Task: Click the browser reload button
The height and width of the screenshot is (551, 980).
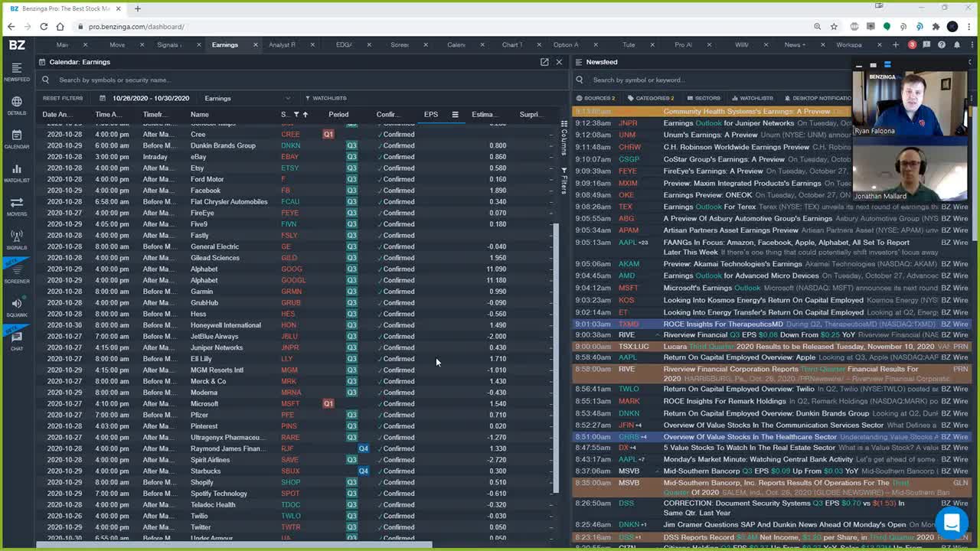Action: (44, 27)
